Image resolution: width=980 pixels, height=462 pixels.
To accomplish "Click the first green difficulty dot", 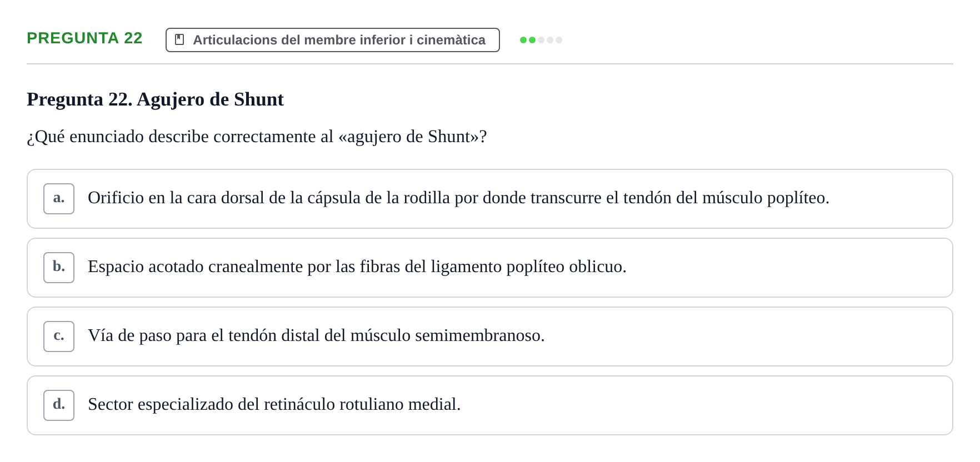I will 523,40.
